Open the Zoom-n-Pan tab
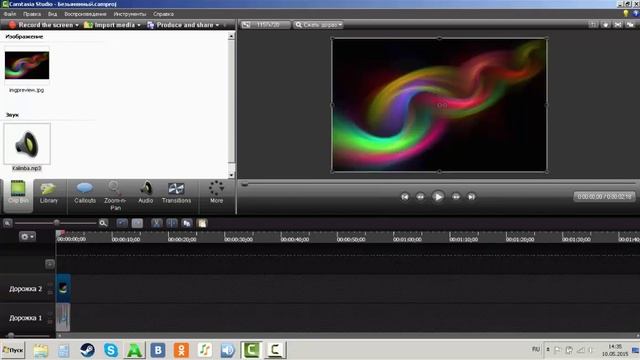The width and height of the screenshot is (640, 360). click(115, 196)
